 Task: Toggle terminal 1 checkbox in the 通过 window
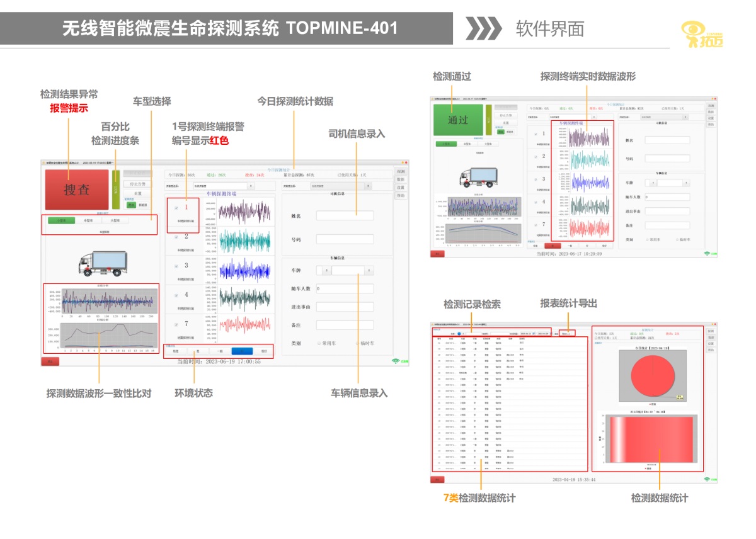536,134
